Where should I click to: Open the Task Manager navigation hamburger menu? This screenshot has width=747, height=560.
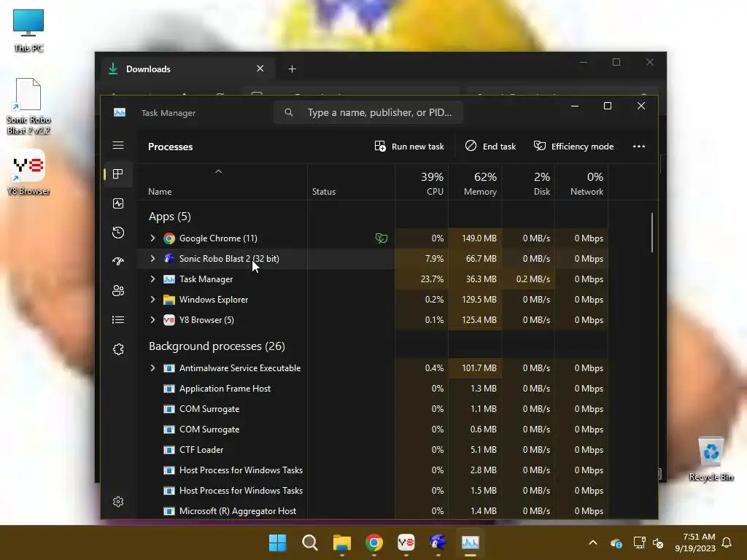[118, 145]
